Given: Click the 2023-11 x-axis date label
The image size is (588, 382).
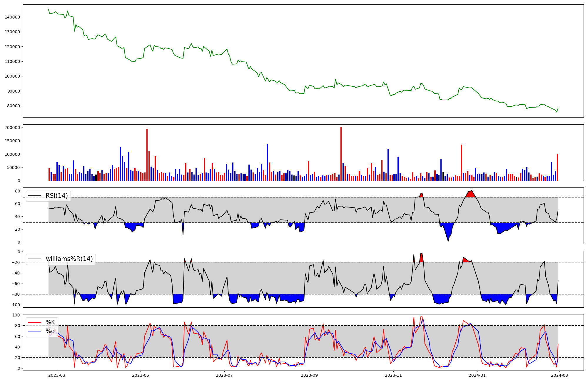Looking at the screenshot, I should pos(393,375).
